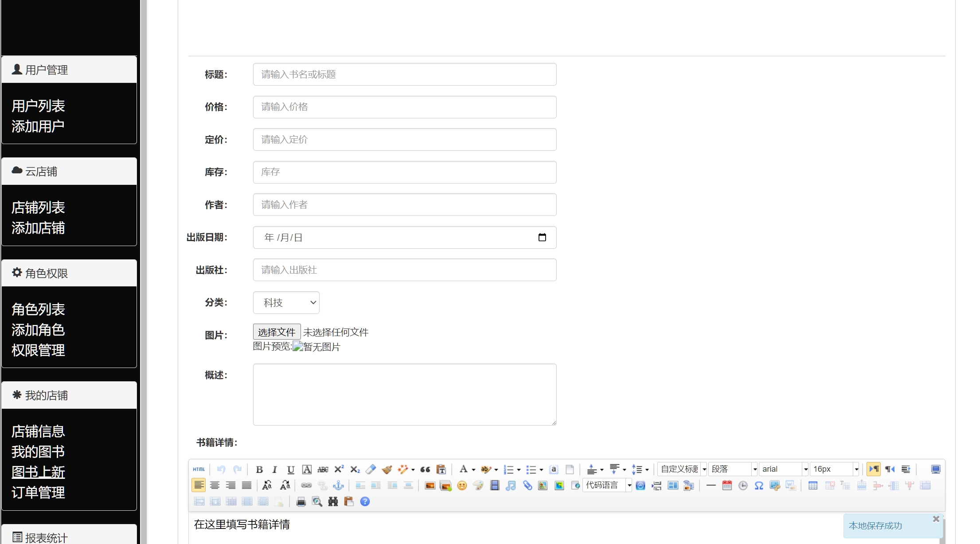
Task: Insert a date with the calendar icon
Action: click(727, 485)
